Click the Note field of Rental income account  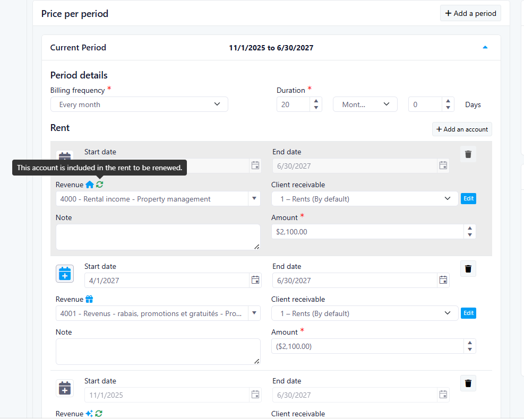(x=158, y=237)
